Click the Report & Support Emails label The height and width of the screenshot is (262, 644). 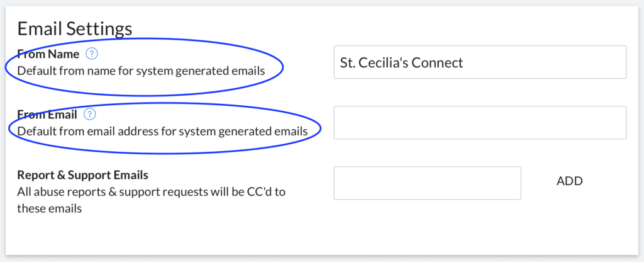(x=82, y=175)
